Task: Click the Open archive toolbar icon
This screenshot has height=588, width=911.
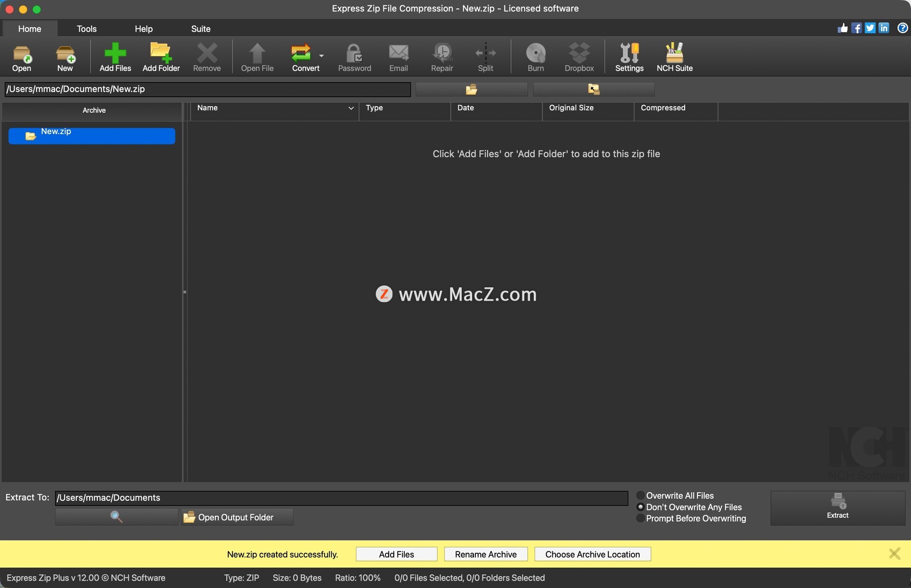Action: [x=21, y=54]
